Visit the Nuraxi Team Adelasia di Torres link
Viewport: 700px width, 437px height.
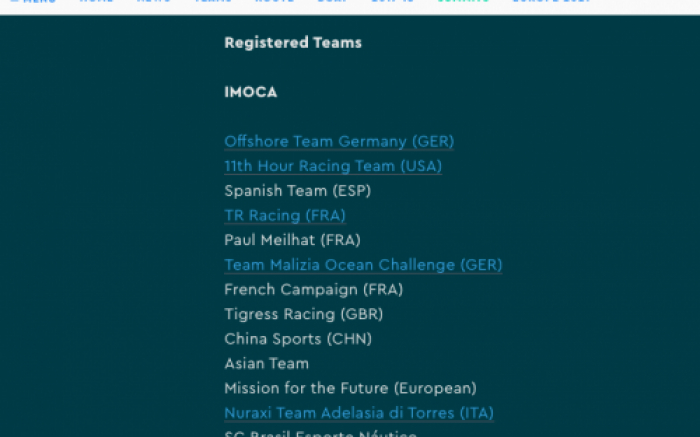coord(359,413)
